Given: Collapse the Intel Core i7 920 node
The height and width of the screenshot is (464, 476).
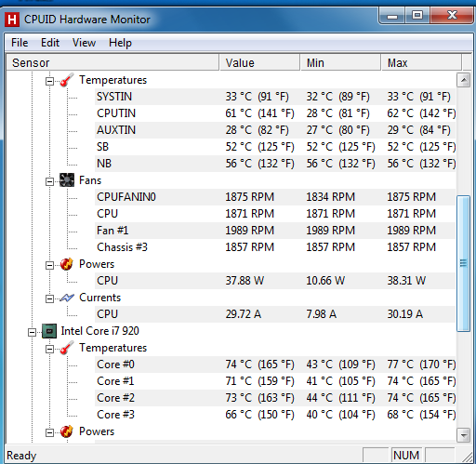Looking at the screenshot, I should coord(32,332).
